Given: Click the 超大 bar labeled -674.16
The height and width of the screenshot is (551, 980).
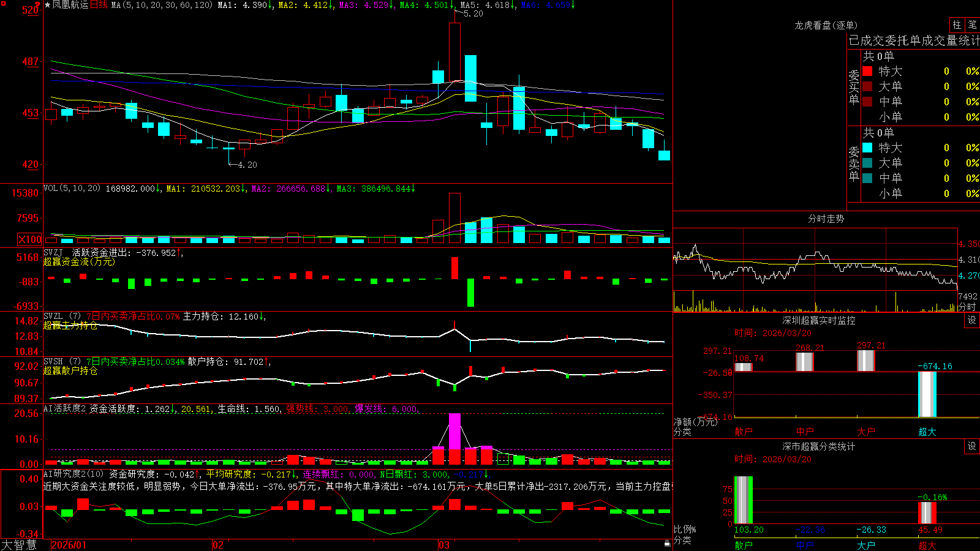Looking at the screenshot, I should tap(927, 394).
